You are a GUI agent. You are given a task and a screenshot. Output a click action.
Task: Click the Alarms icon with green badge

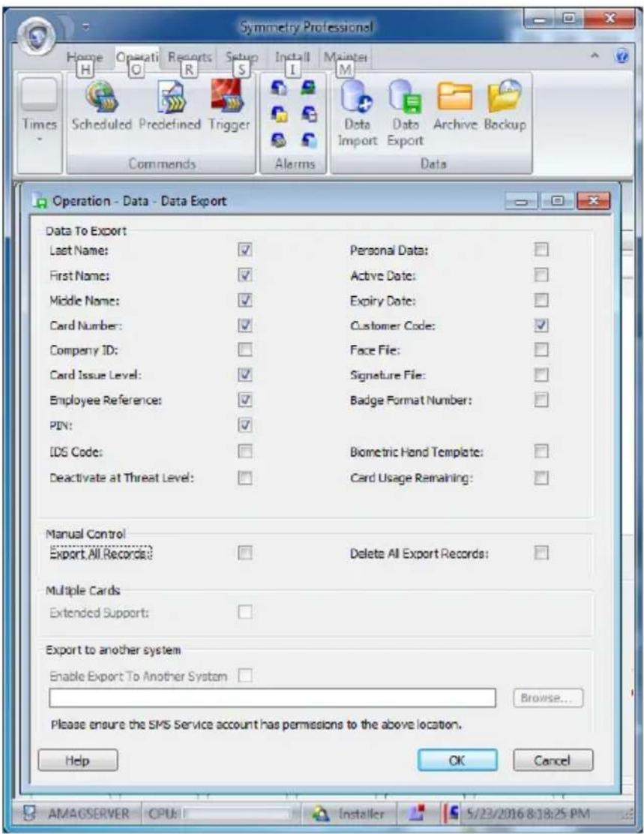tap(309, 87)
